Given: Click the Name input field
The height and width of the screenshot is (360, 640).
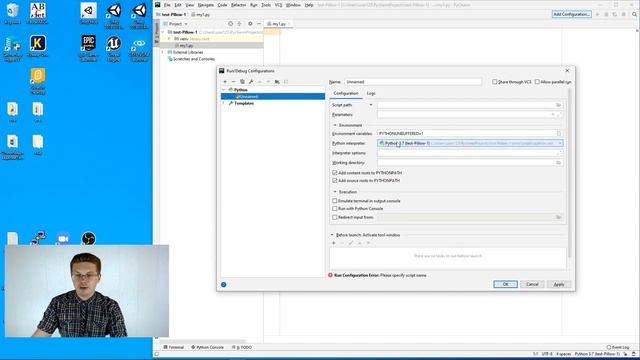Looking at the screenshot, I should coord(413,82).
